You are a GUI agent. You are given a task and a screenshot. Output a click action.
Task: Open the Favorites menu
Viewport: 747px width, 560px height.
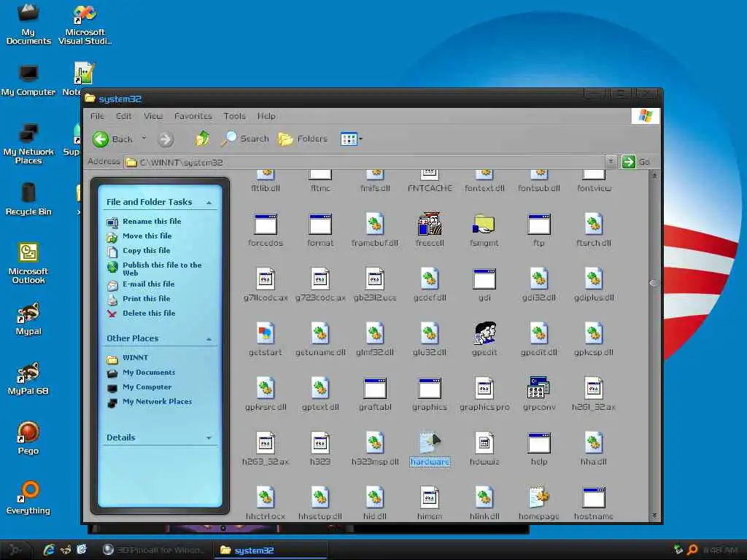193,116
